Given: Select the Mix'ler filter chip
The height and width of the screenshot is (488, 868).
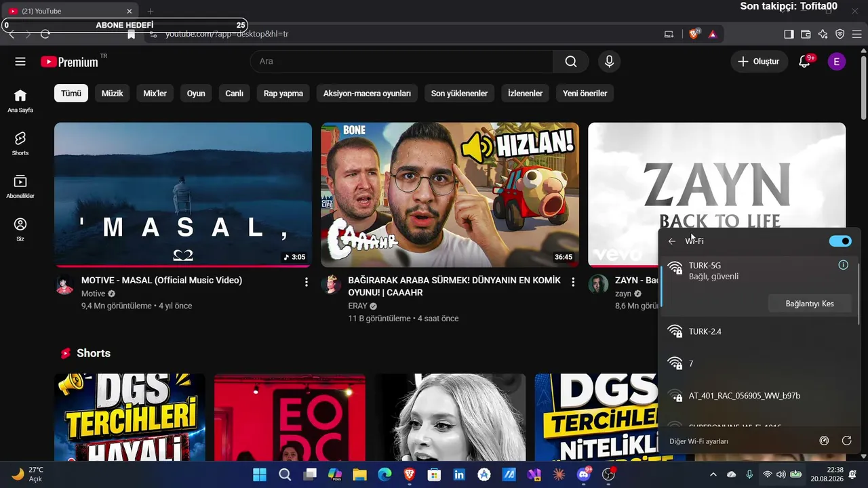Looking at the screenshot, I should pos(155,94).
